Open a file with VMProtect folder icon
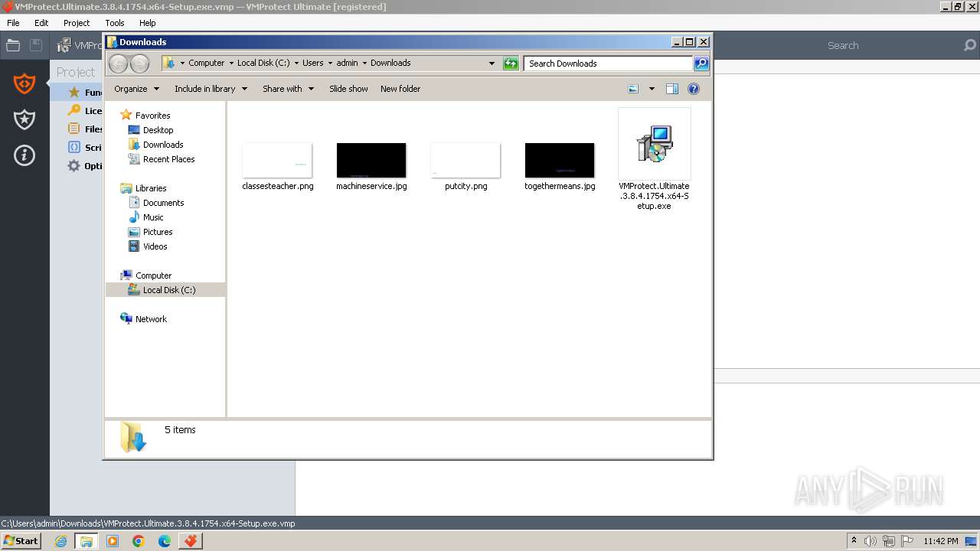The image size is (980, 551). coord(13,45)
